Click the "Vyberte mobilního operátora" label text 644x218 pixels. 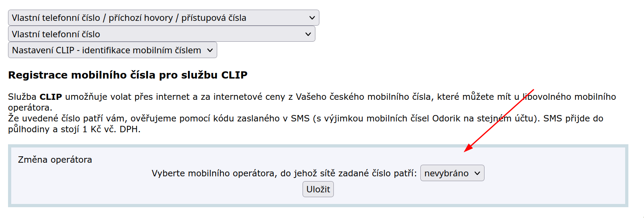[284, 173]
